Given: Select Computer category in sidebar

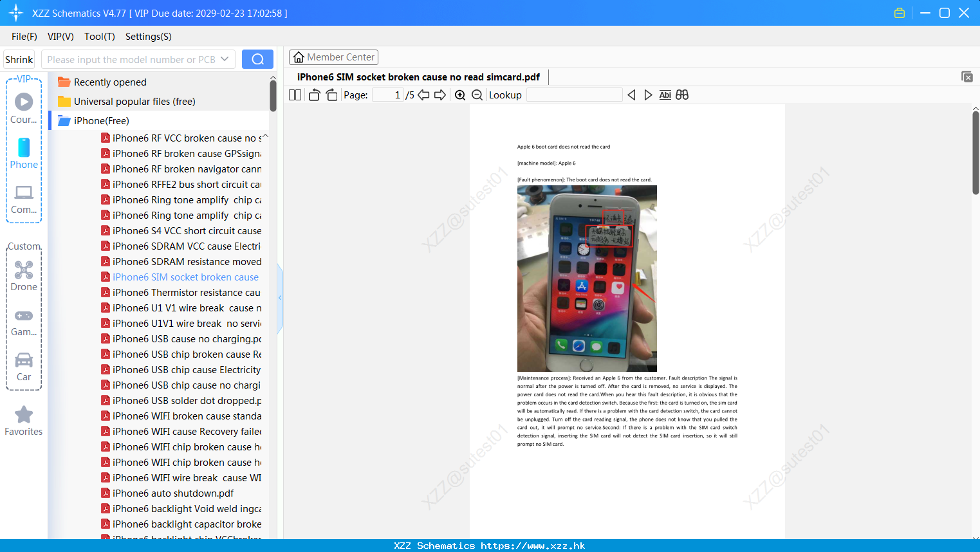Looking at the screenshot, I should (x=24, y=199).
